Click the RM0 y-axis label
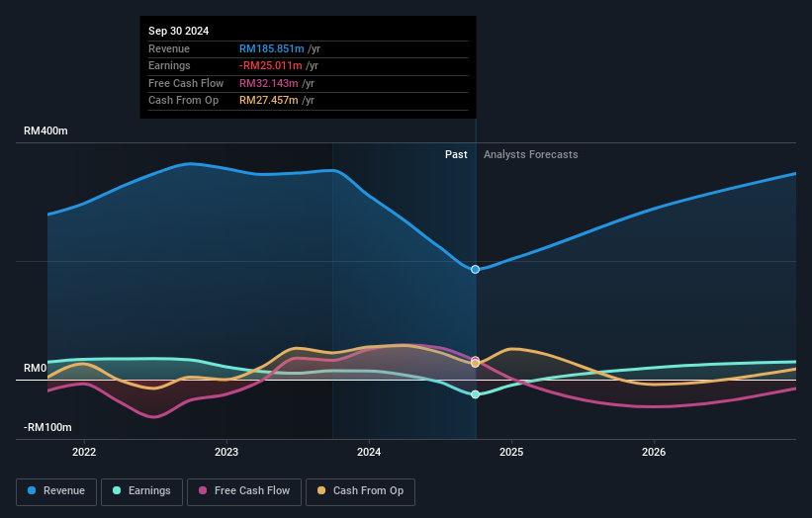The image size is (812, 518). point(36,368)
